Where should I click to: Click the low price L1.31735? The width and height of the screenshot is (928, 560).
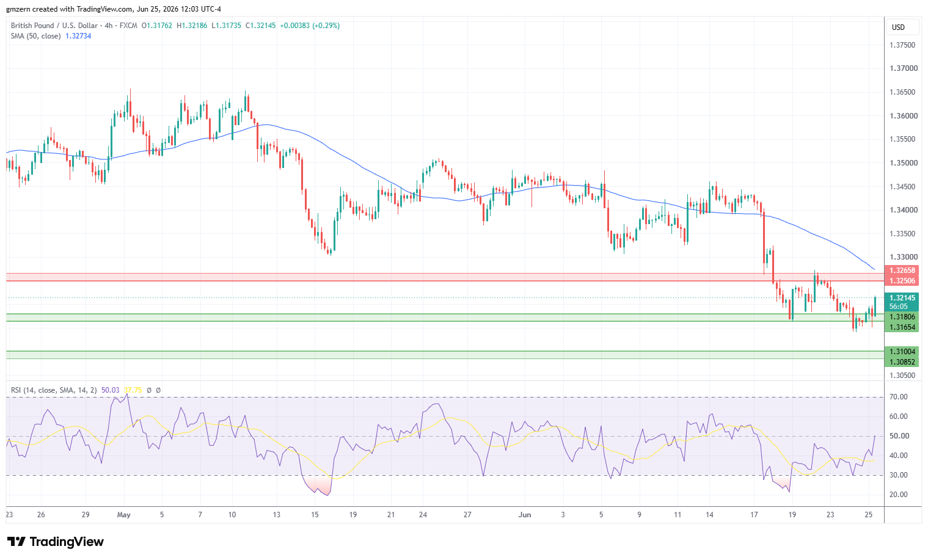coord(227,26)
